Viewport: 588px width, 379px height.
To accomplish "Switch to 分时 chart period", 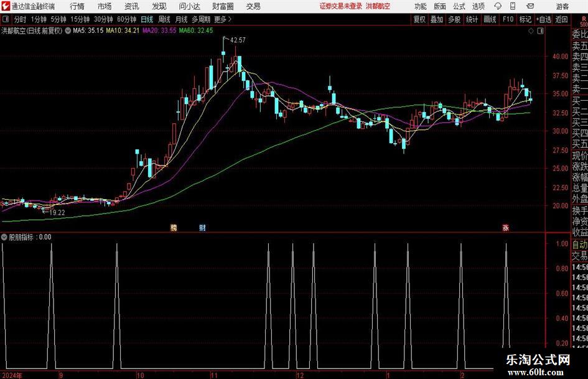I will tap(20, 19).
